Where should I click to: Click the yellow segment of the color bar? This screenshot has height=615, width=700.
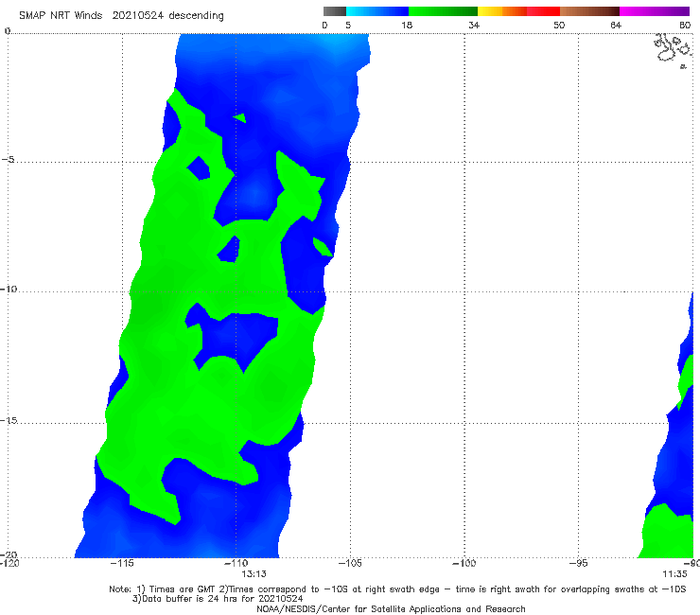pos(490,11)
